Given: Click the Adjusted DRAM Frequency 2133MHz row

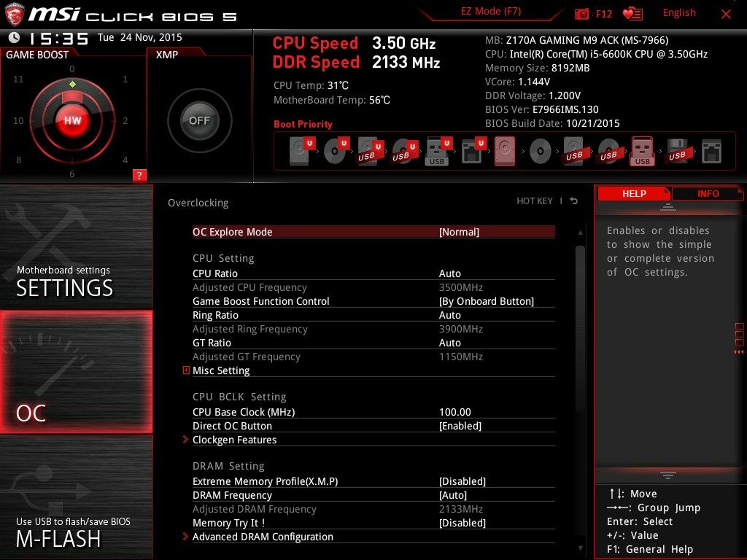Looking at the screenshot, I should (x=373, y=508).
